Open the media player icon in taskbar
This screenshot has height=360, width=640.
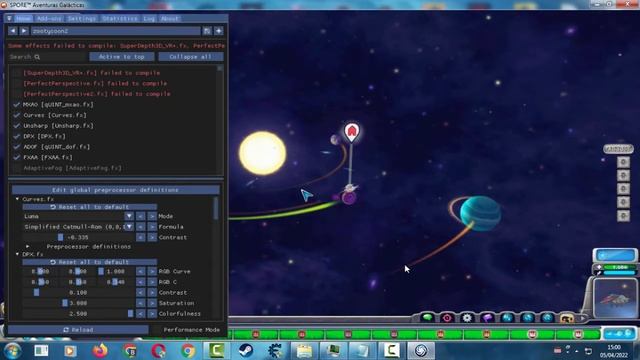71,351
